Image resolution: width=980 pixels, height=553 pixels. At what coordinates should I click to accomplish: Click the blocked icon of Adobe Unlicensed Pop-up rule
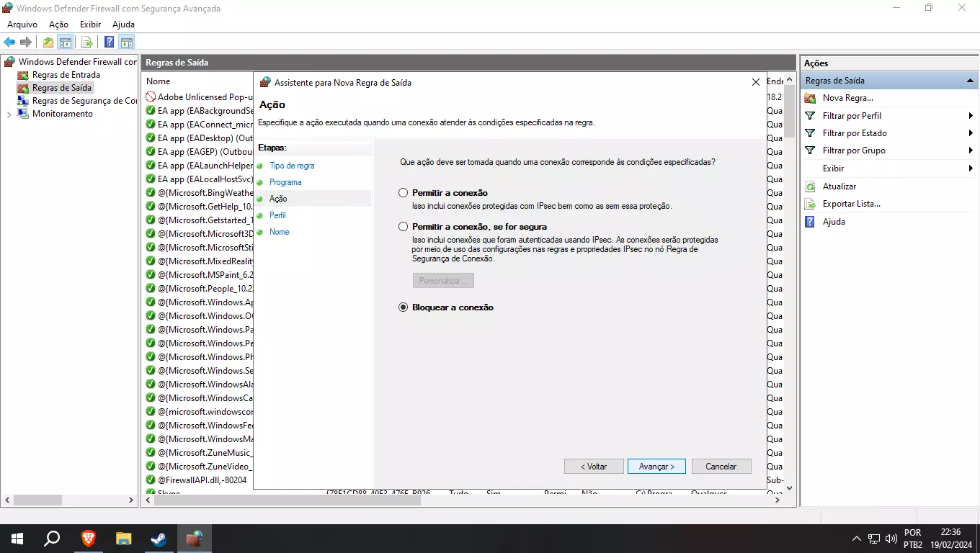tap(151, 97)
